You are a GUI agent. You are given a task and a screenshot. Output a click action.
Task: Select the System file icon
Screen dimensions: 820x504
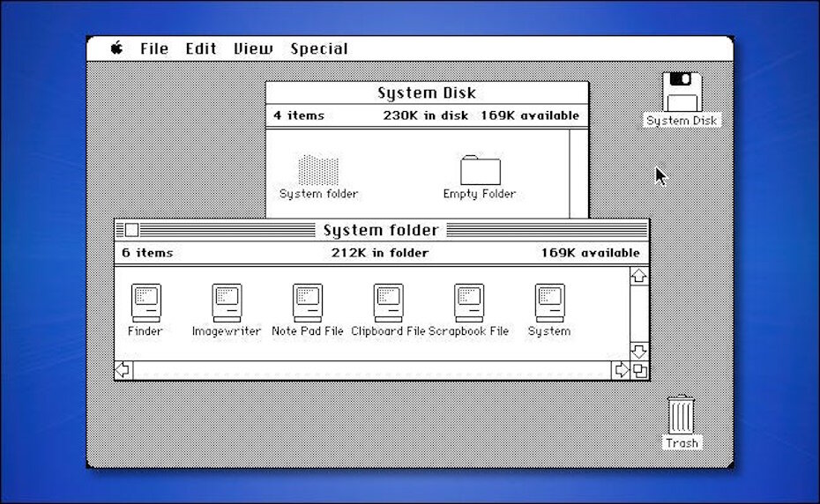pyautogui.click(x=549, y=303)
